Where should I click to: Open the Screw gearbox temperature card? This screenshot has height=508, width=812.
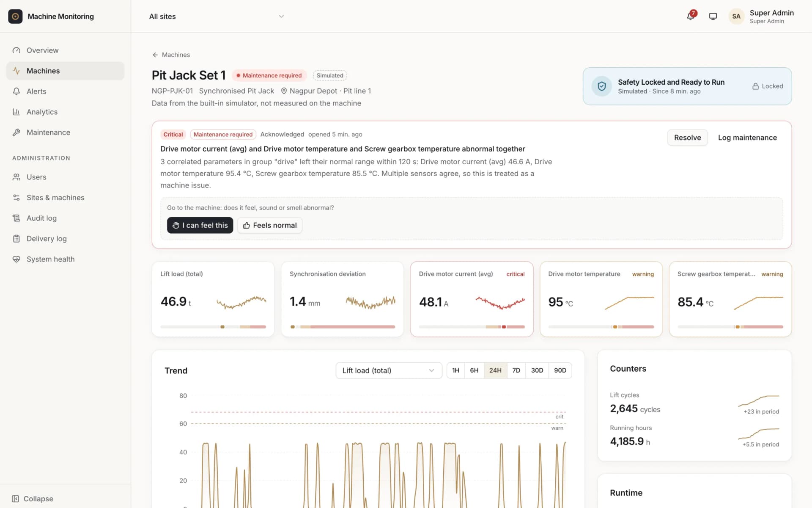730,299
